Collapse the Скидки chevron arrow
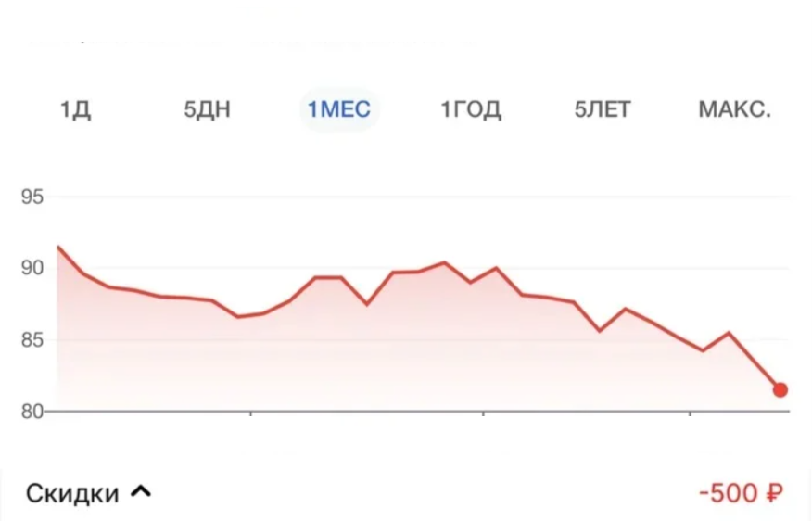 pos(141,491)
